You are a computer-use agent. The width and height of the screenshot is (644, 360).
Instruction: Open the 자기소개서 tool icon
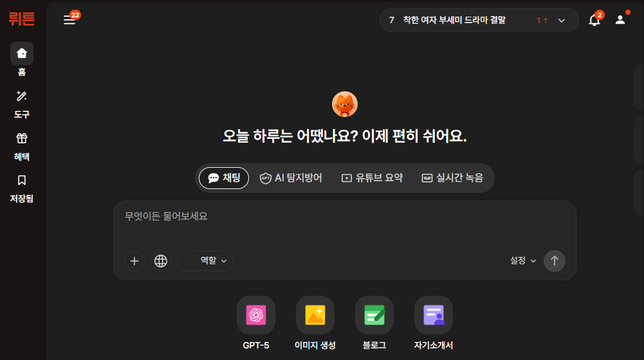point(434,315)
